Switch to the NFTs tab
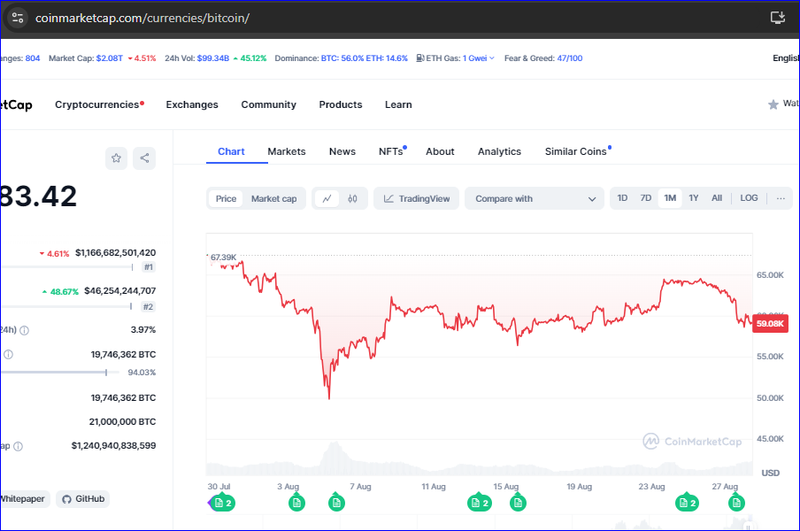 tap(392, 151)
